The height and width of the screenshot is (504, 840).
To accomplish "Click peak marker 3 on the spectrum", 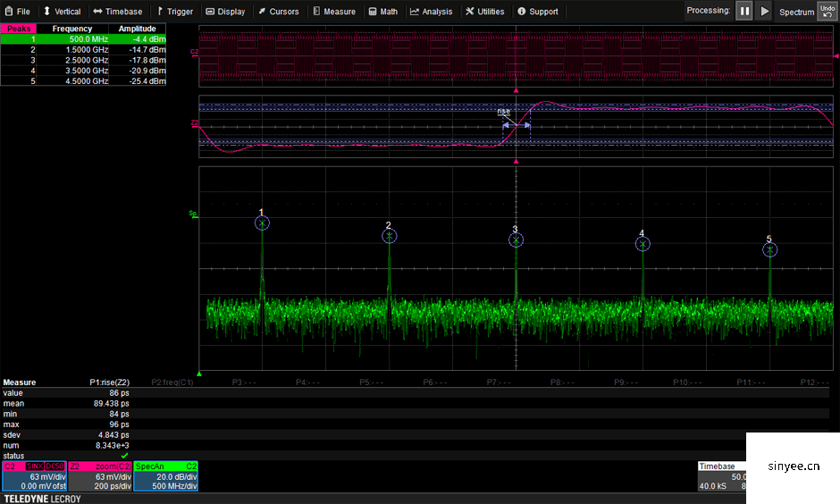I will [x=516, y=240].
